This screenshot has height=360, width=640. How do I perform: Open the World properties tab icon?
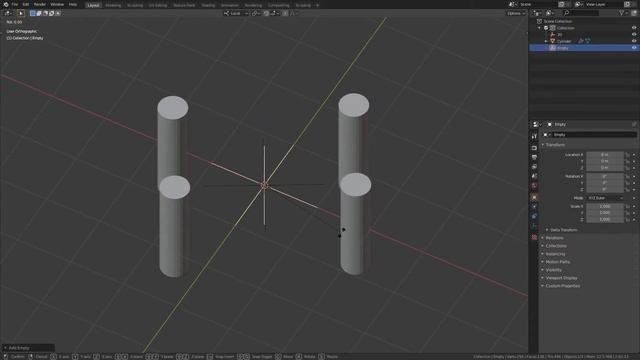coord(534,186)
